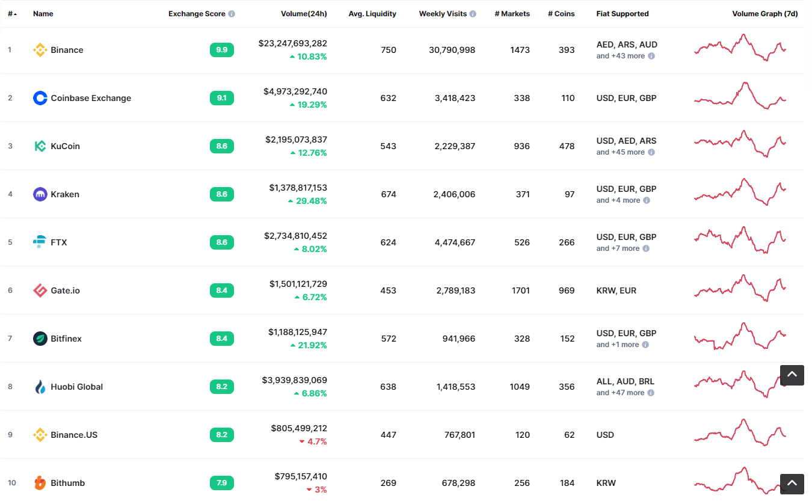Open the Binance.US exchange link

click(74, 435)
